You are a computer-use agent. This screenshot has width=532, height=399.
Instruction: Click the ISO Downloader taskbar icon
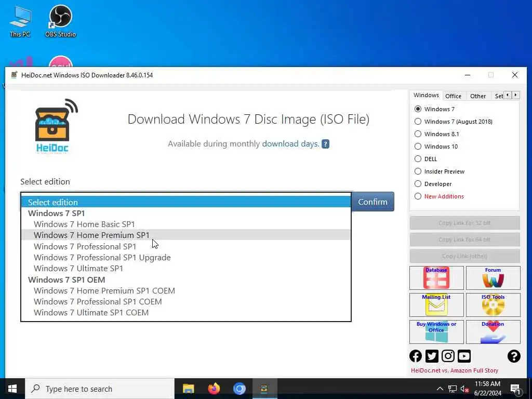point(264,389)
